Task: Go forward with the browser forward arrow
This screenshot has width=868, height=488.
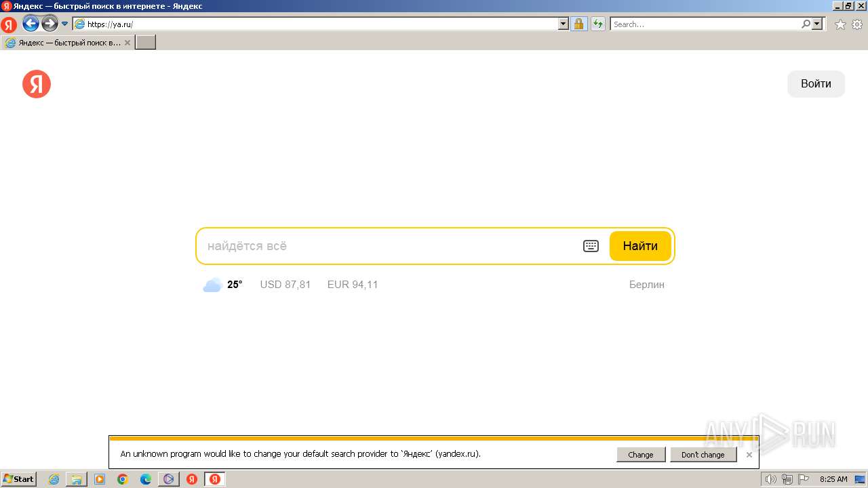Action: [50, 24]
